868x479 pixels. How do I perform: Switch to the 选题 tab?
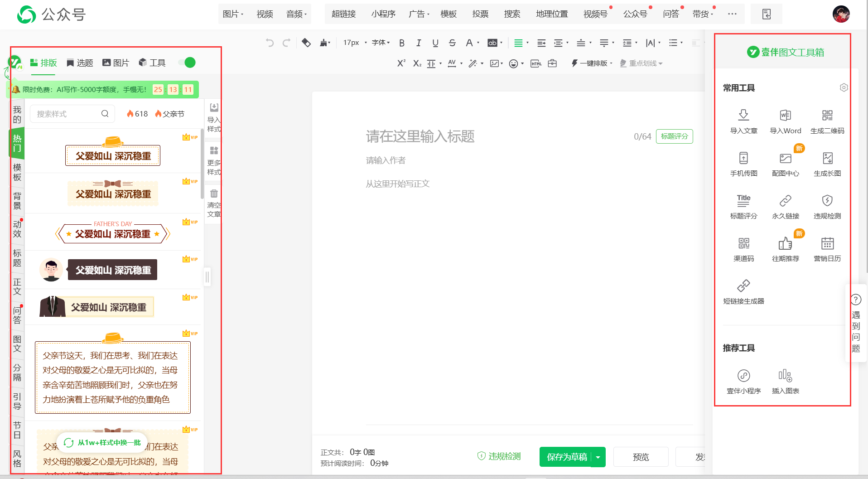click(80, 63)
